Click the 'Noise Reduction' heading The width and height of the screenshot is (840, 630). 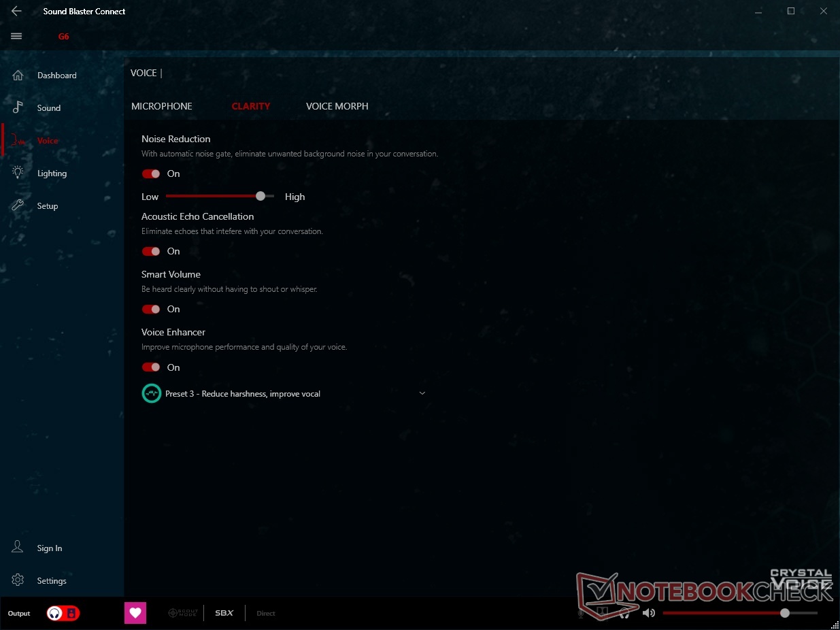pyautogui.click(x=176, y=139)
